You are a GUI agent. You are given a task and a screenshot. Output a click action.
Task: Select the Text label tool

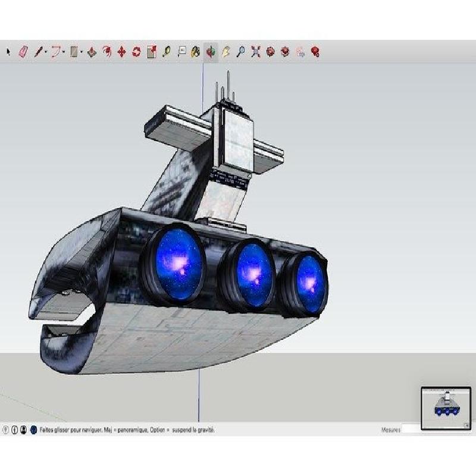(x=181, y=52)
